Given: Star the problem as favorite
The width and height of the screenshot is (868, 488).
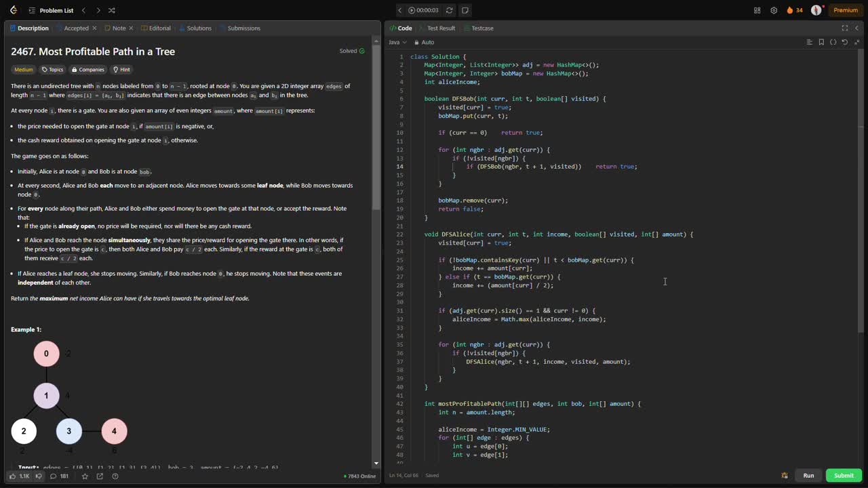Looking at the screenshot, I should [85, 476].
